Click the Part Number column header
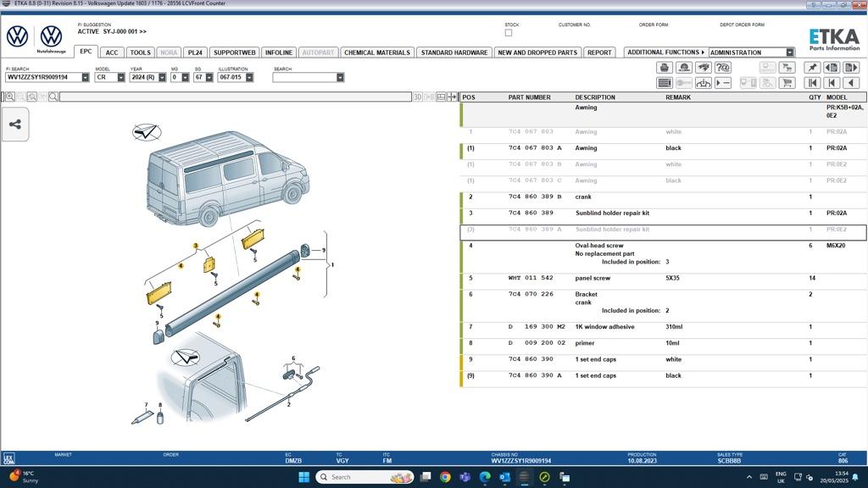868x488 pixels. coord(529,97)
